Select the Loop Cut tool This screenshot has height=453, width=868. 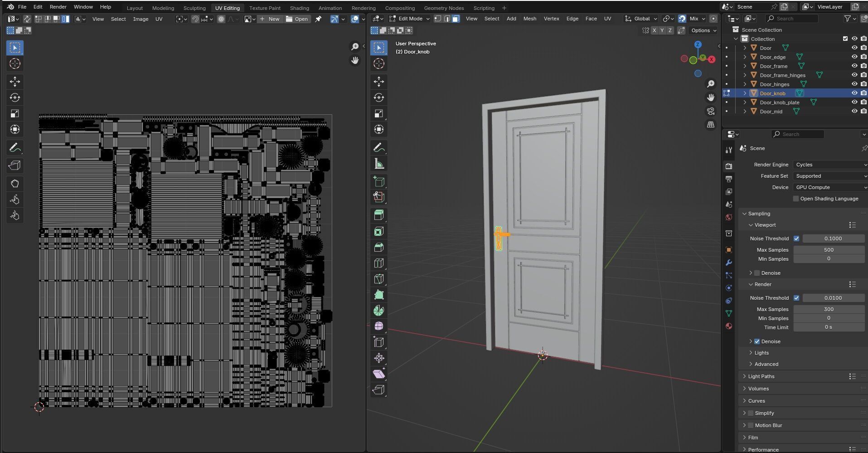click(379, 263)
